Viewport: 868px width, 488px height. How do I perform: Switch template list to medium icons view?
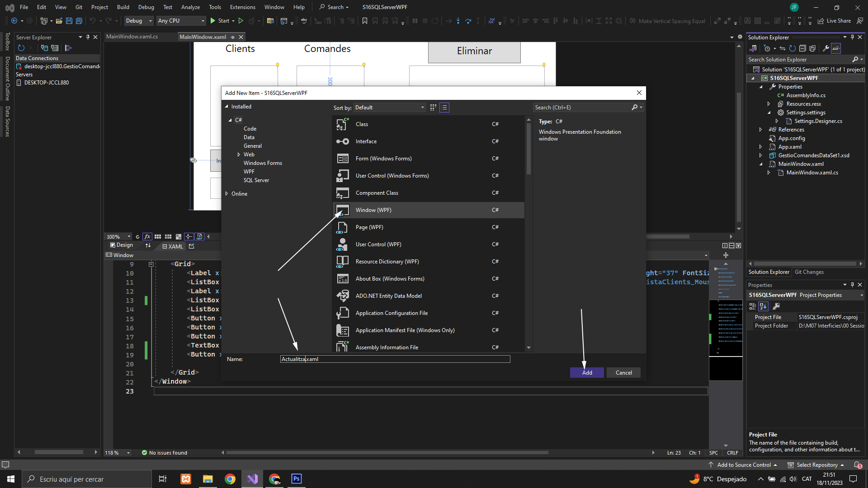point(433,108)
